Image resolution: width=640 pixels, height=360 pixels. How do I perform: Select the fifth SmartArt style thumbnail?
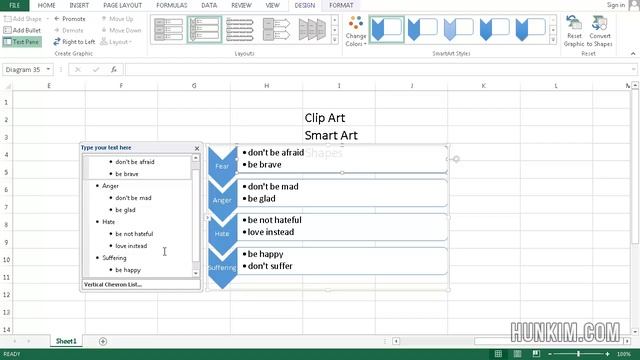click(530, 29)
